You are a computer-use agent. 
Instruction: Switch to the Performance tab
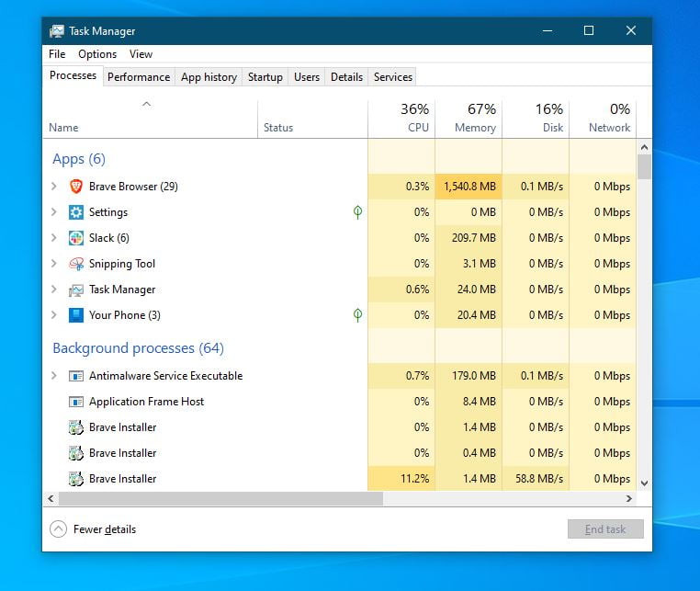tap(139, 77)
